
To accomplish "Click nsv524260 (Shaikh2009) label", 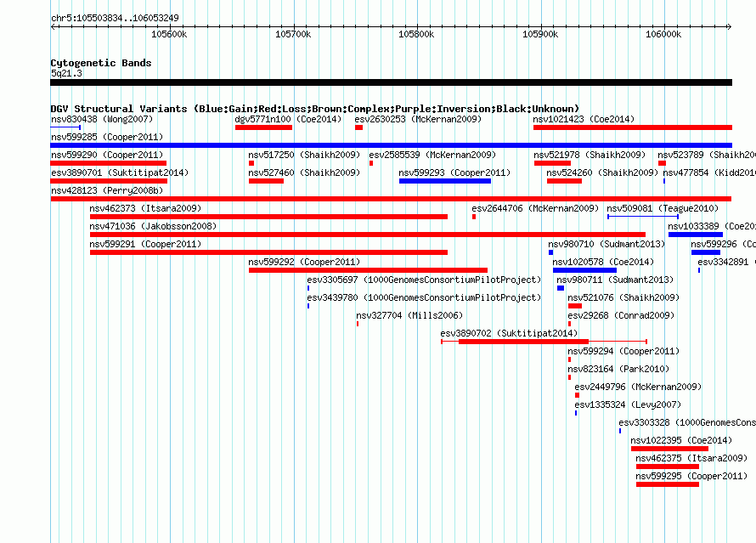I will 602,173.
